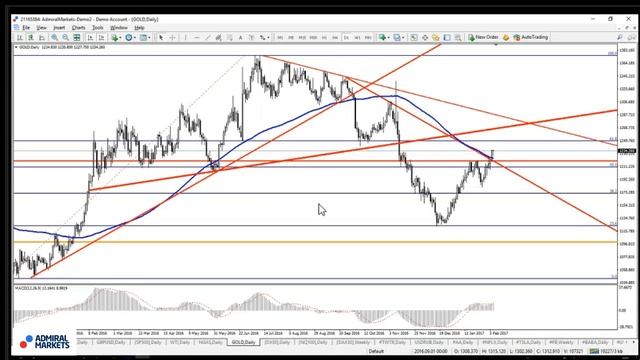Open the View menu
640x360 pixels.
click(x=41, y=28)
